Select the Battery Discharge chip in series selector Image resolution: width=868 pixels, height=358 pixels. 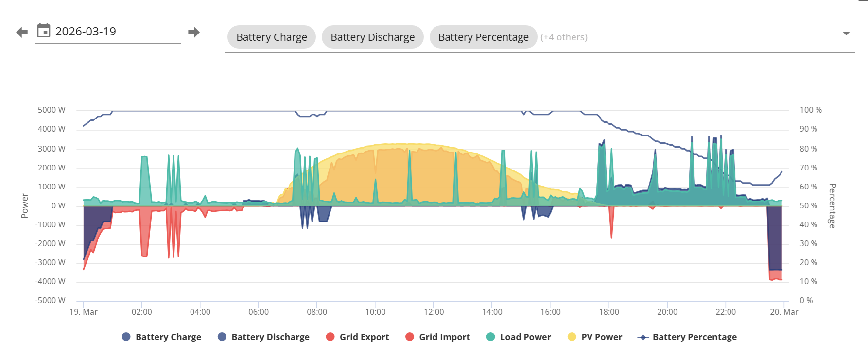click(x=373, y=37)
